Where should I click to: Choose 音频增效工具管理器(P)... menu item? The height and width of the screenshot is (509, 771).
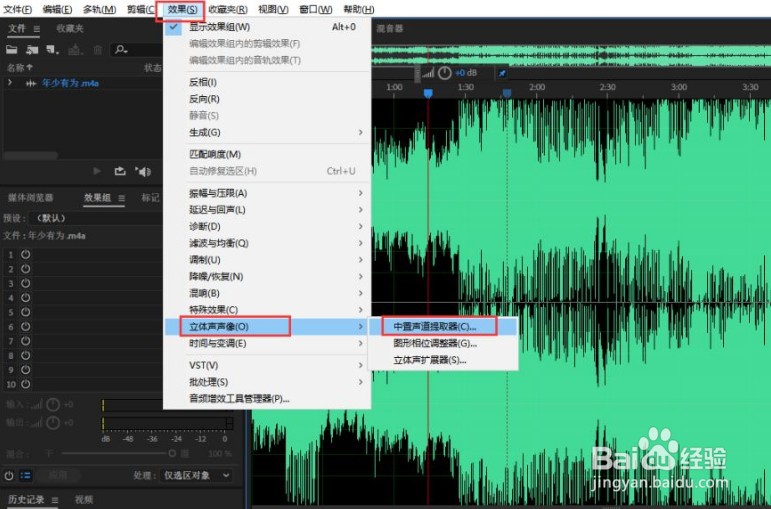(x=267, y=399)
